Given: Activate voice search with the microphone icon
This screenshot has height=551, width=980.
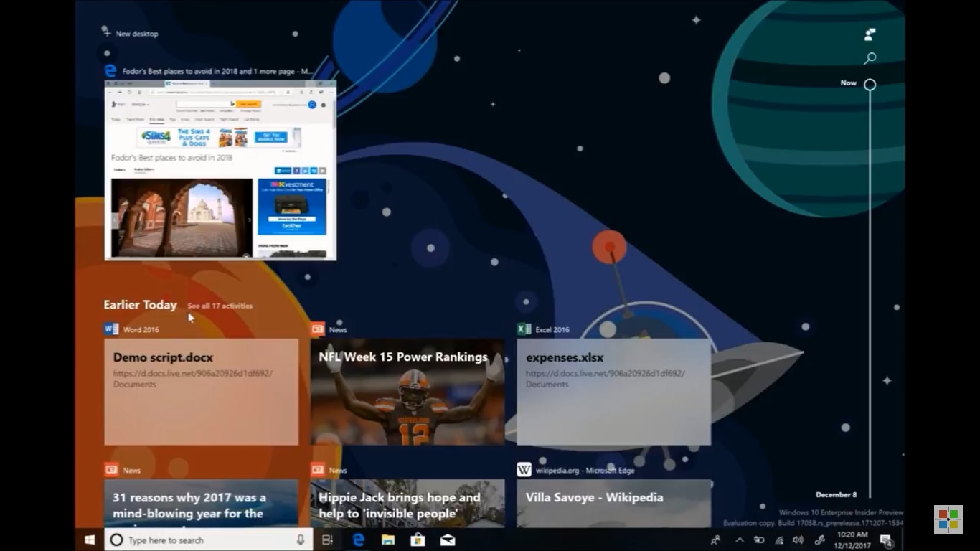Looking at the screenshot, I should click(301, 540).
